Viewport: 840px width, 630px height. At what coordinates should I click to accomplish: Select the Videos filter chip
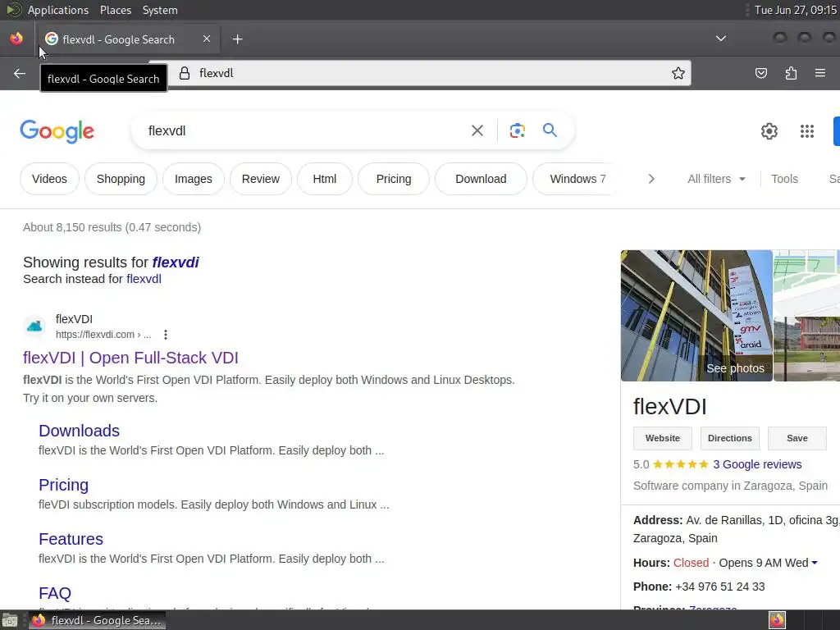49,179
